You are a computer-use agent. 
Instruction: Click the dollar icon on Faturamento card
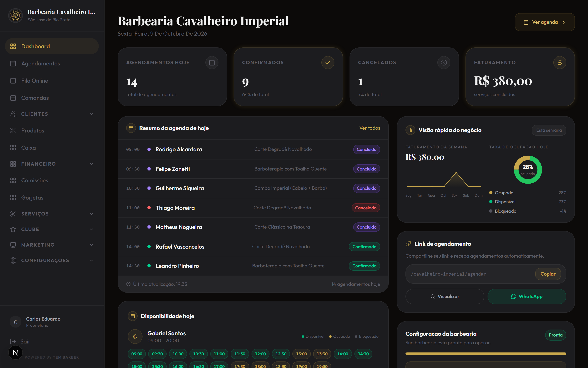coord(560,63)
